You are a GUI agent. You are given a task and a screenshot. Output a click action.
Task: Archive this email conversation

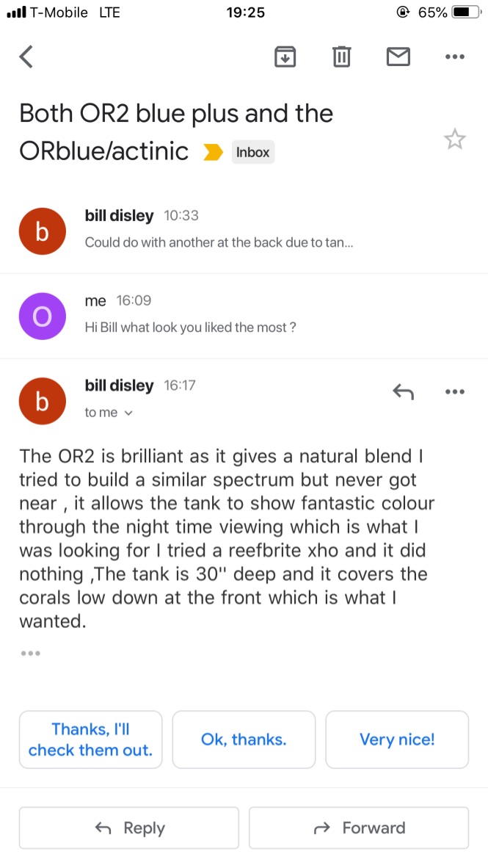click(285, 57)
